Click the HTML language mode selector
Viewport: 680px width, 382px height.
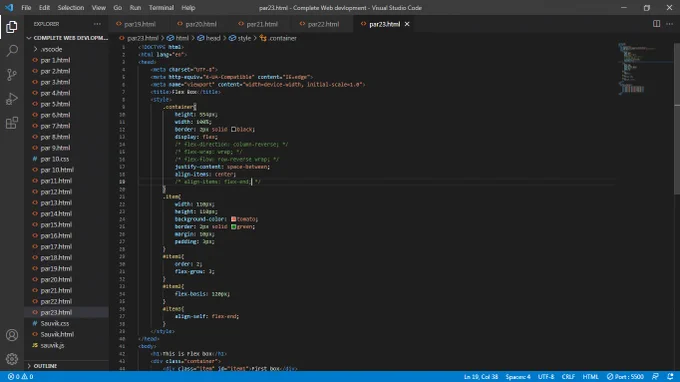click(590, 376)
